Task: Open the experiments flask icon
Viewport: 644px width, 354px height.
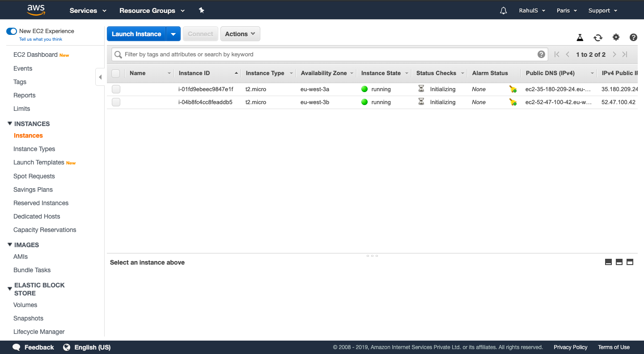Action: tap(580, 38)
